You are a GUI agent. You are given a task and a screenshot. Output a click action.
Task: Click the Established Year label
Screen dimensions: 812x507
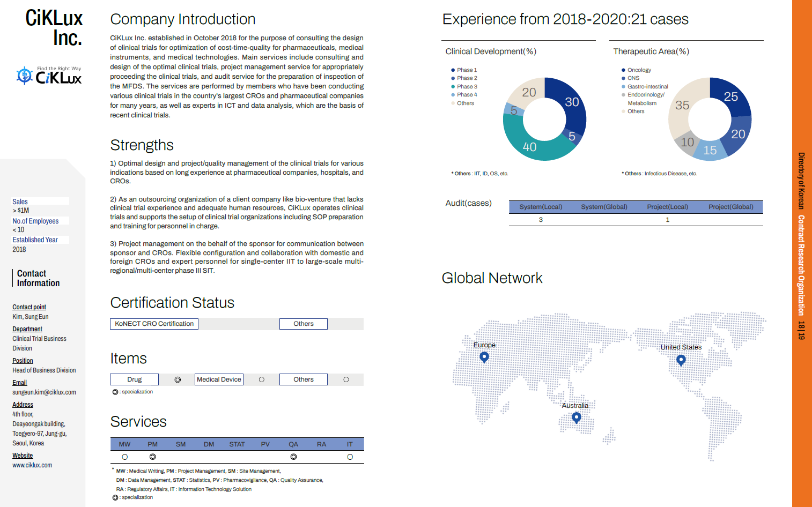pyautogui.click(x=35, y=240)
